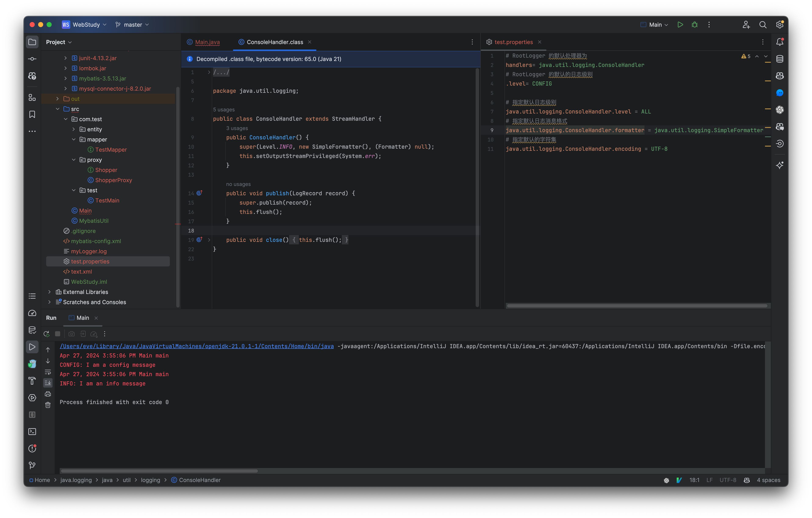Start debugging with the bug icon
The image size is (812, 518).
click(x=694, y=24)
